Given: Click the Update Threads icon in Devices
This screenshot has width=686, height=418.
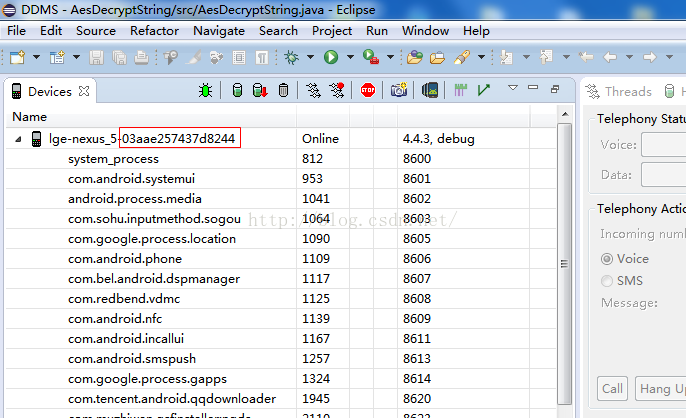Looking at the screenshot, I should [313, 91].
